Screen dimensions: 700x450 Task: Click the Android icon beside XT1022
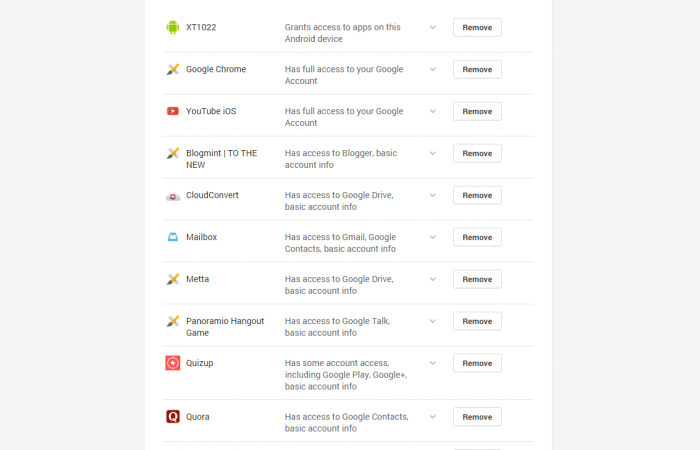(173, 27)
